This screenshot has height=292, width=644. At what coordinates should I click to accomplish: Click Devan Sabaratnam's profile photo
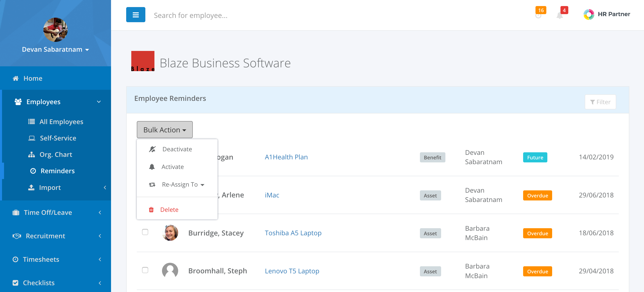pyautogui.click(x=55, y=30)
